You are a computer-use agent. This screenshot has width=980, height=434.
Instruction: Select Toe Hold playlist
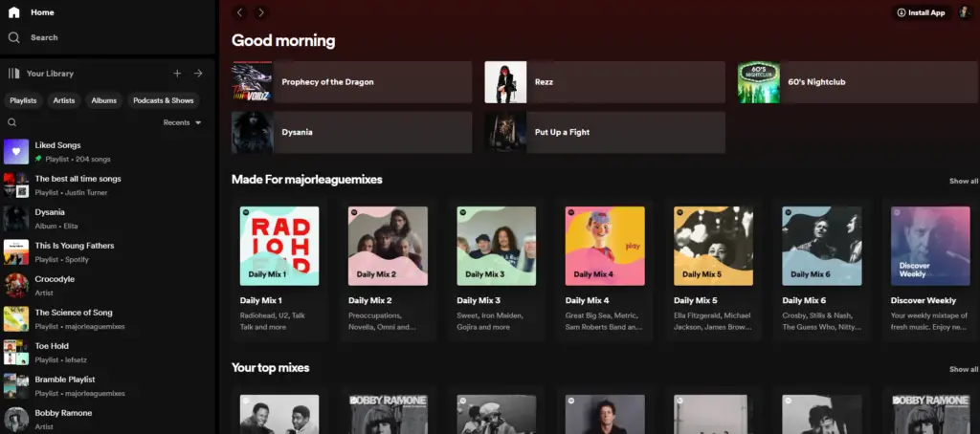tap(107, 353)
